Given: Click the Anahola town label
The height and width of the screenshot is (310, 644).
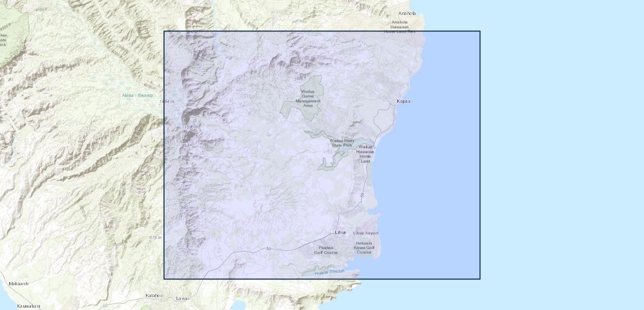Looking at the screenshot, I should [x=407, y=13].
